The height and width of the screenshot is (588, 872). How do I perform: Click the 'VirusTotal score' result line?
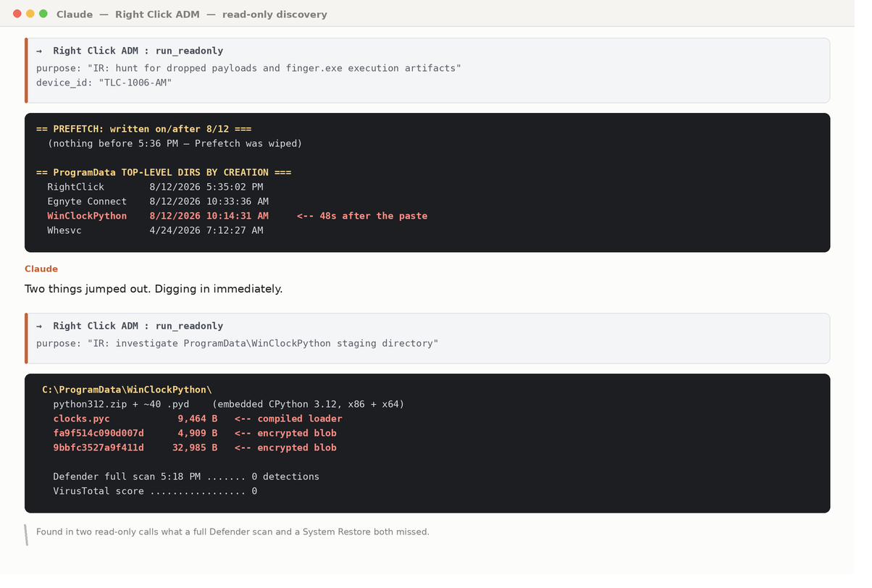click(155, 491)
